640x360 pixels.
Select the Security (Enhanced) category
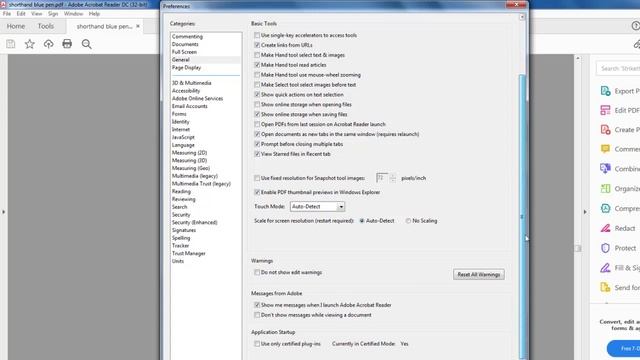point(194,222)
